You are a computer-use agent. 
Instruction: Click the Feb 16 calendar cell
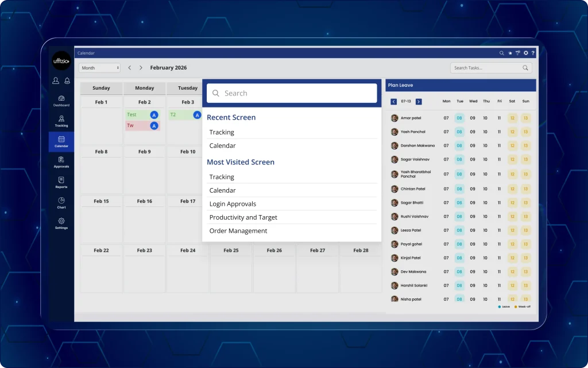[144, 219]
